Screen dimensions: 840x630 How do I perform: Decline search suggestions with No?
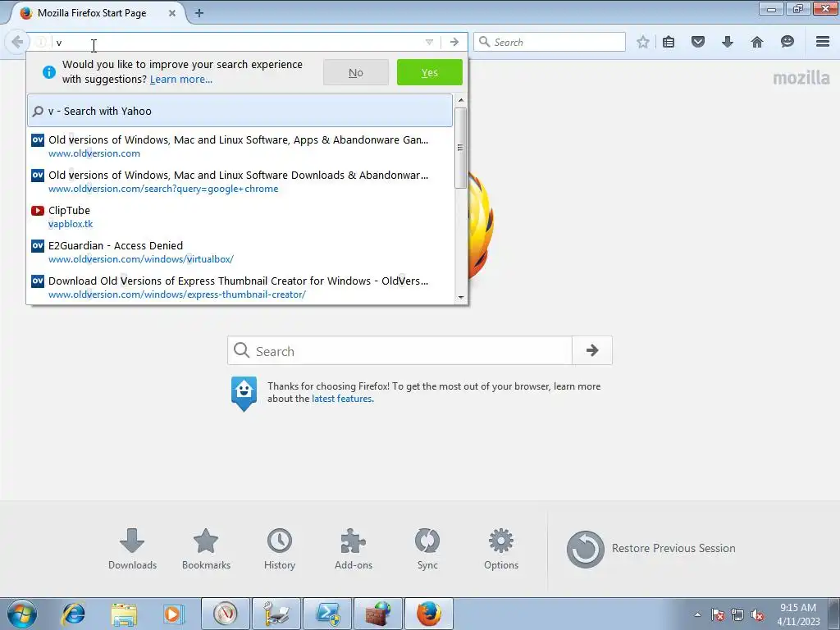(356, 72)
